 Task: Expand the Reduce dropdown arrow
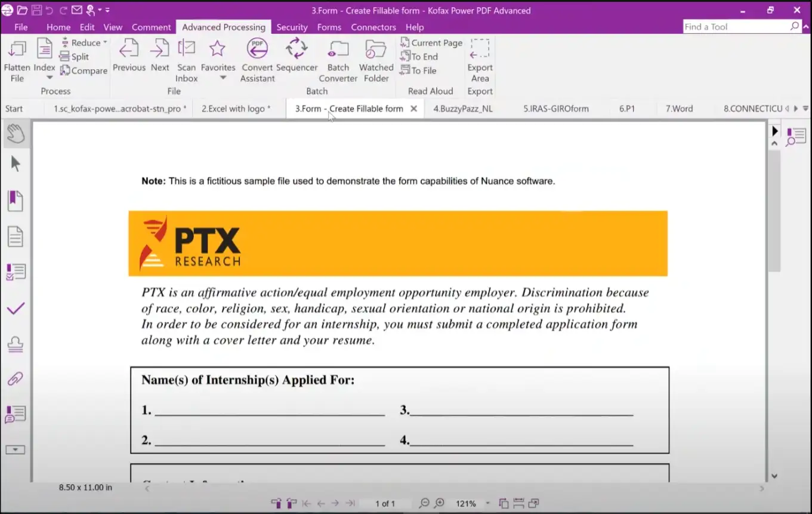[x=105, y=42]
